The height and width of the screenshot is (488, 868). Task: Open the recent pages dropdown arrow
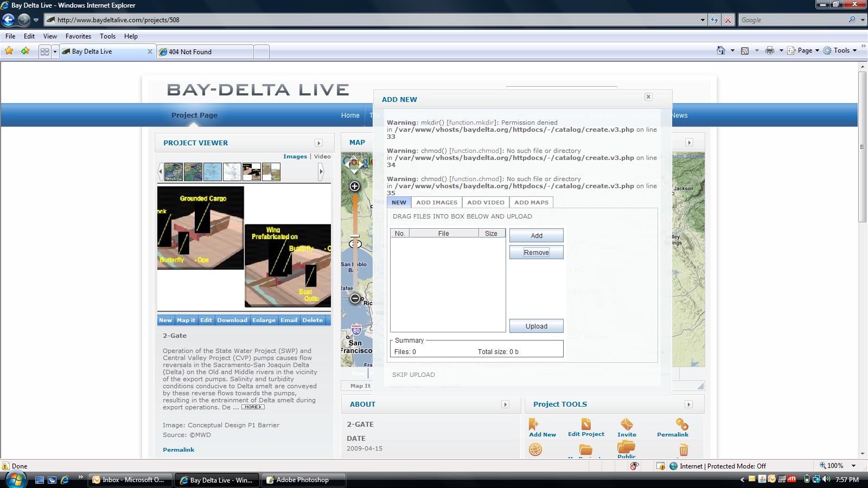click(x=36, y=20)
